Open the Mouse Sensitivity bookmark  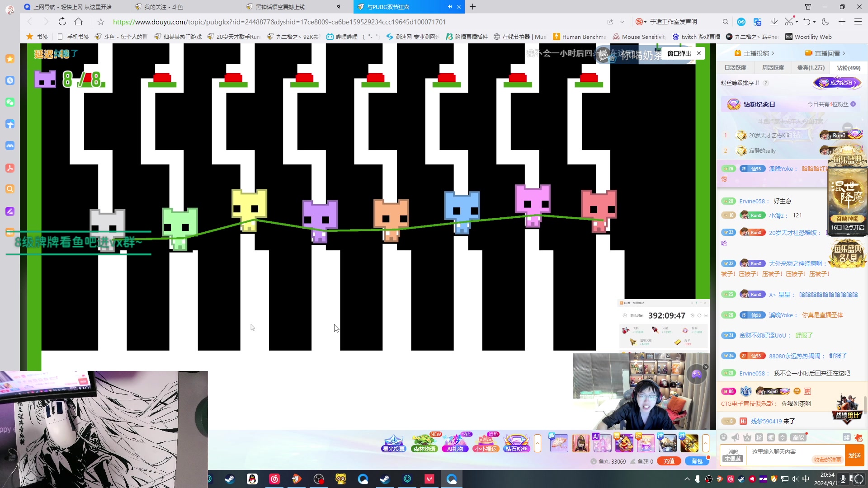click(639, 37)
